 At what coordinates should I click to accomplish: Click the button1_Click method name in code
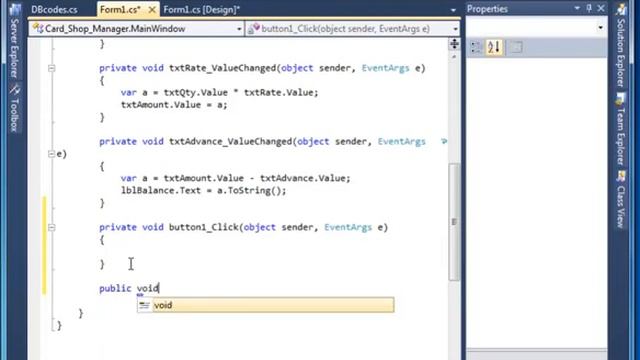click(x=204, y=227)
